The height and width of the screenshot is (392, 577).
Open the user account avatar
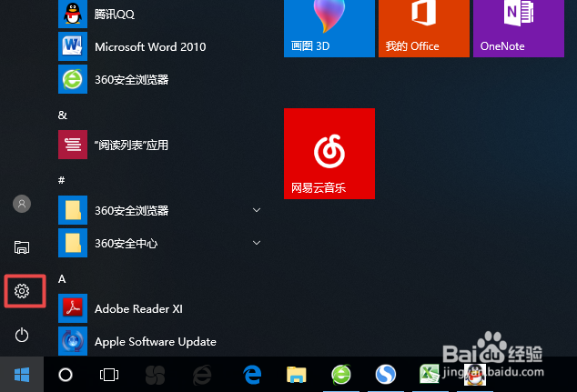tap(22, 204)
